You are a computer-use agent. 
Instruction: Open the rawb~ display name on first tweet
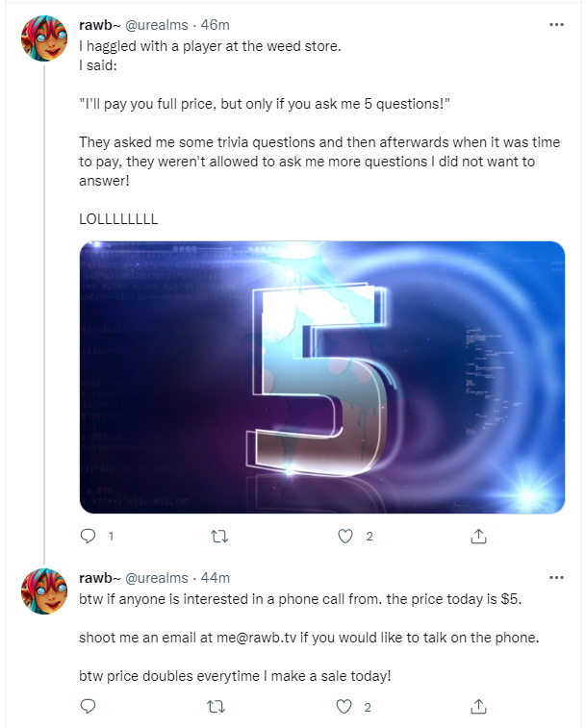(x=99, y=25)
